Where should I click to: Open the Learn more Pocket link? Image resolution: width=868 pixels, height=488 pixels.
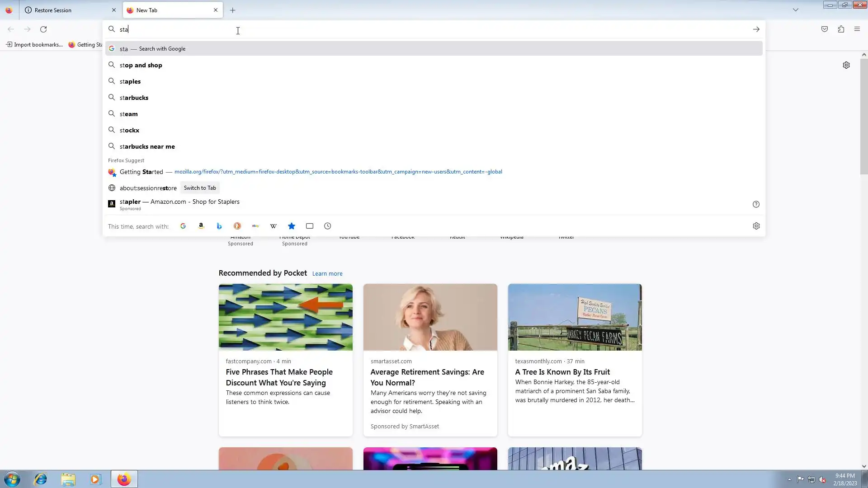coord(327,274)
